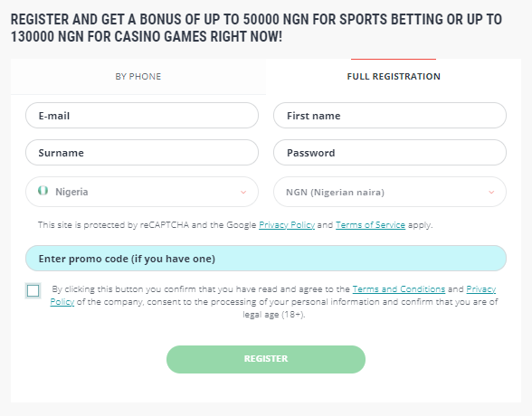This screenshot has width=532, height=416.
Task: Open the company Privacy Policy link
Action: click(480, 289)
